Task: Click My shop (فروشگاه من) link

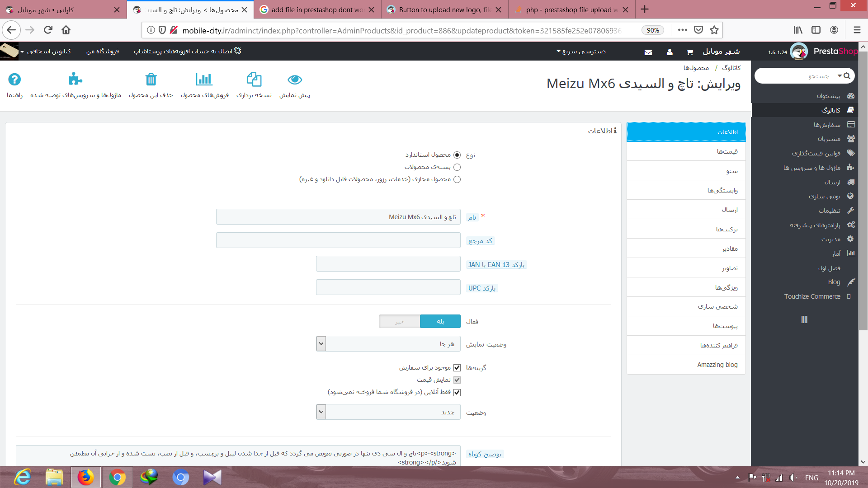Action: pyautogui.click(x=103, y=52)
